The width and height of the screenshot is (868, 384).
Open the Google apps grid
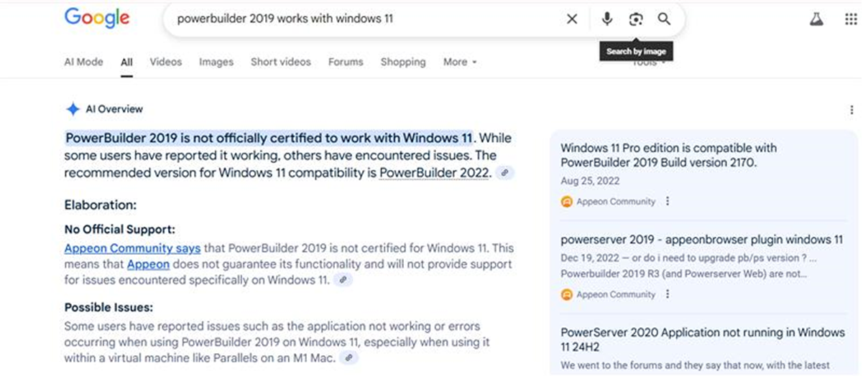tap(851, 19)
